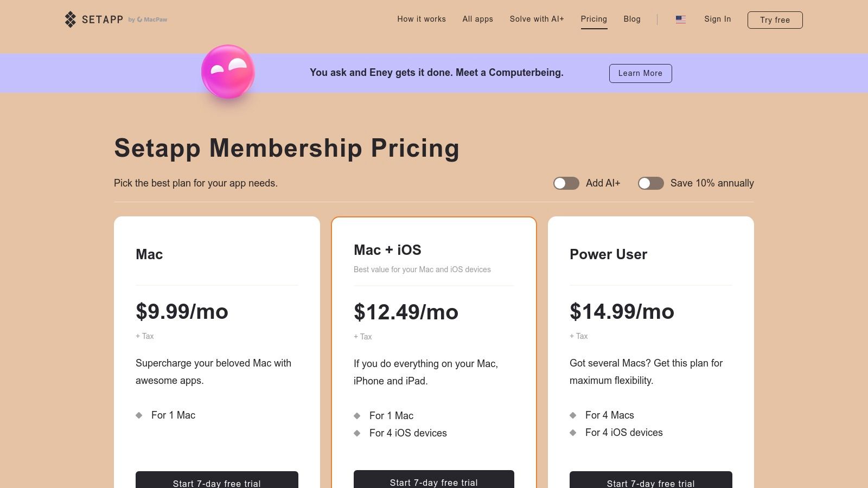Visit the Blog link
Image resolution: width=868 pixels, height=488 pixels.
pyautogui.click(x=632, y=19)
